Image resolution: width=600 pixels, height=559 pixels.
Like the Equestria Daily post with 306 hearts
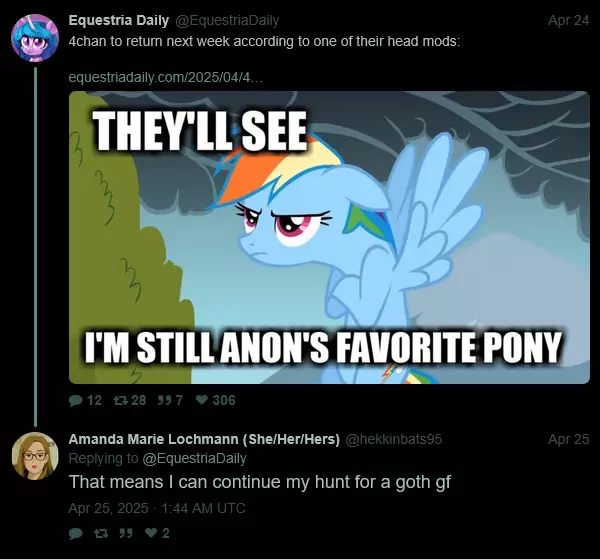pos(202,400)
